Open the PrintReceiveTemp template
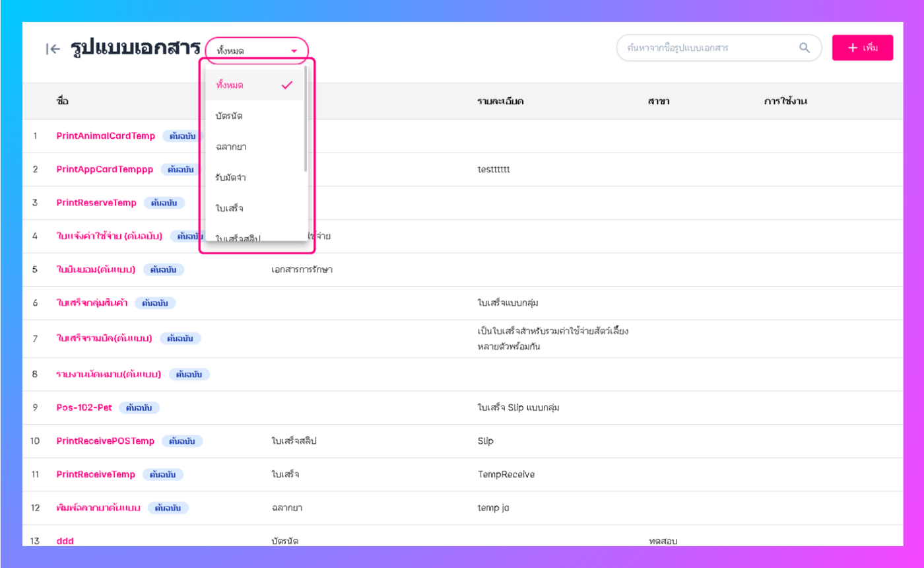 pyautogui.click(x=96, y=474)
